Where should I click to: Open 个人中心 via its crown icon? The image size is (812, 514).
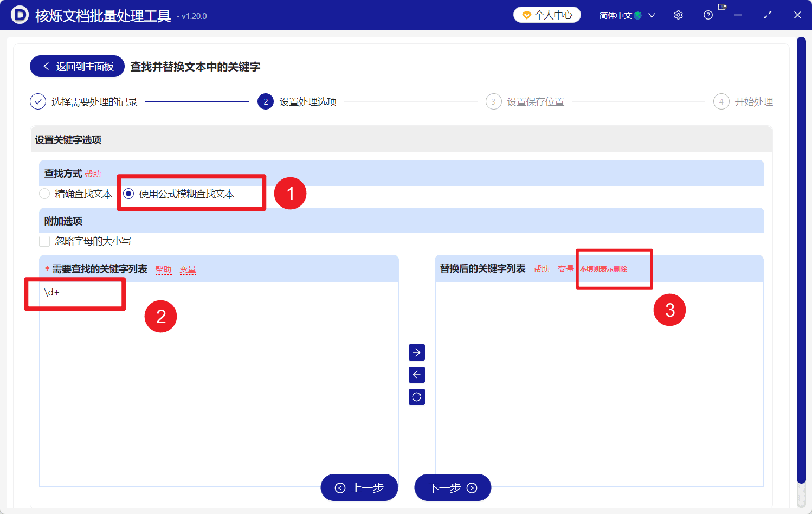[527, 15]
